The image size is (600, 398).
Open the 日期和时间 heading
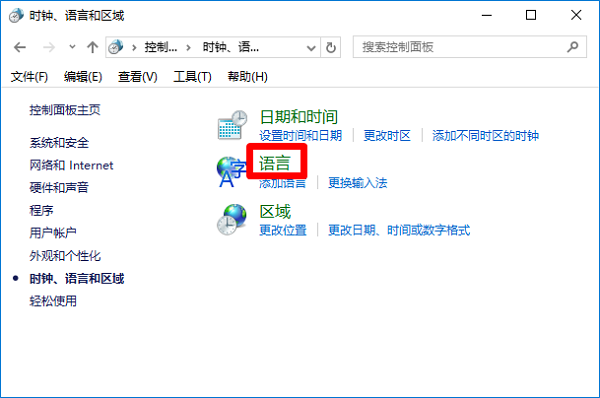coord(299,117)
